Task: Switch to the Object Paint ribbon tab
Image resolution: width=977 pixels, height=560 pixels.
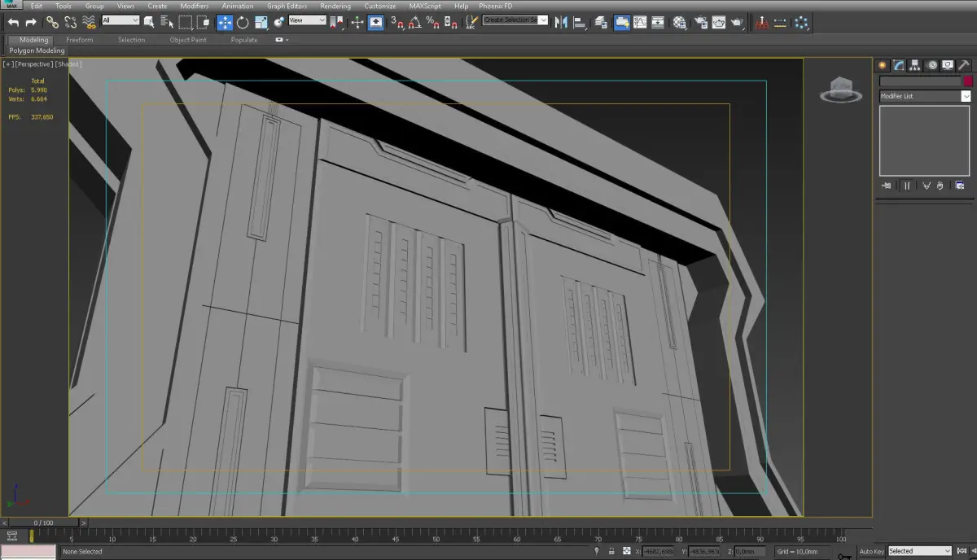Action: point(188,40)
